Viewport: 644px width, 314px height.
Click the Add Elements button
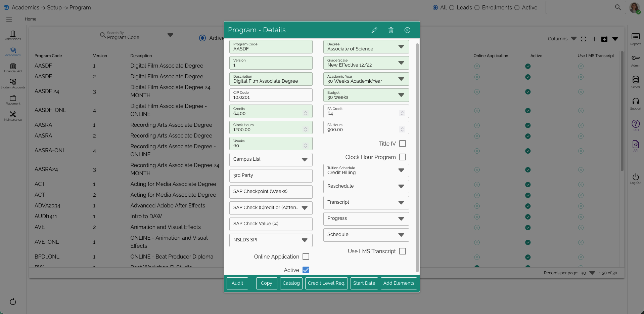(x=399, y=283)
